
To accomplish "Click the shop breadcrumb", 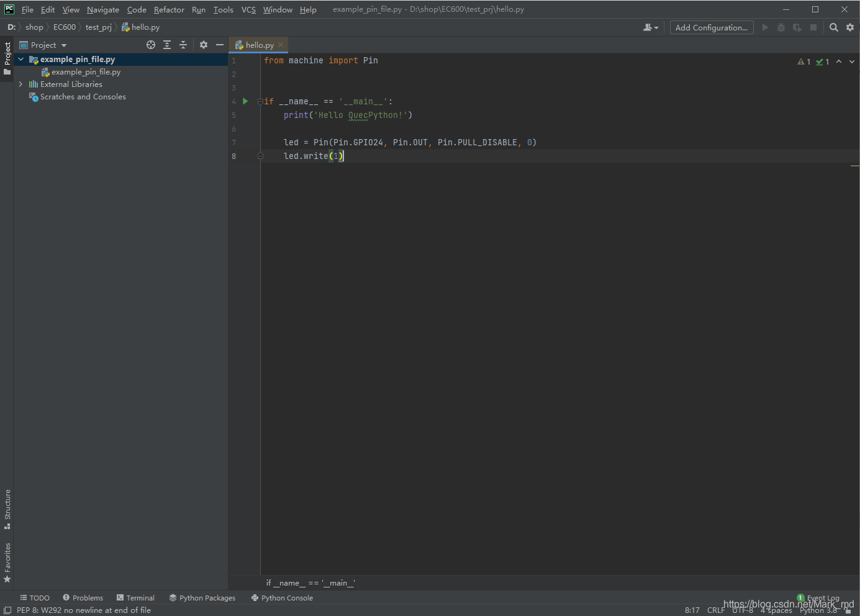I will (34, 27).
